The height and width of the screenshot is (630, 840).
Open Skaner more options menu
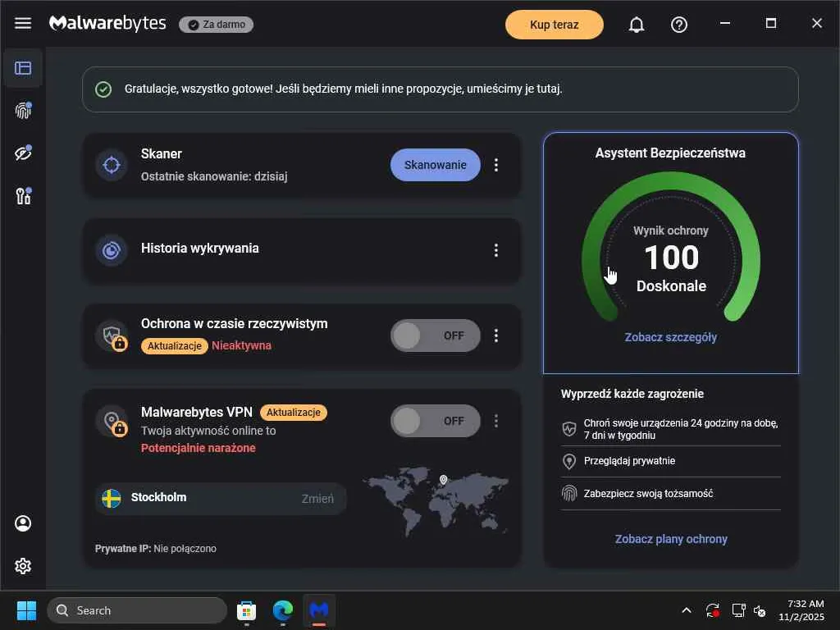click(496, 165)
